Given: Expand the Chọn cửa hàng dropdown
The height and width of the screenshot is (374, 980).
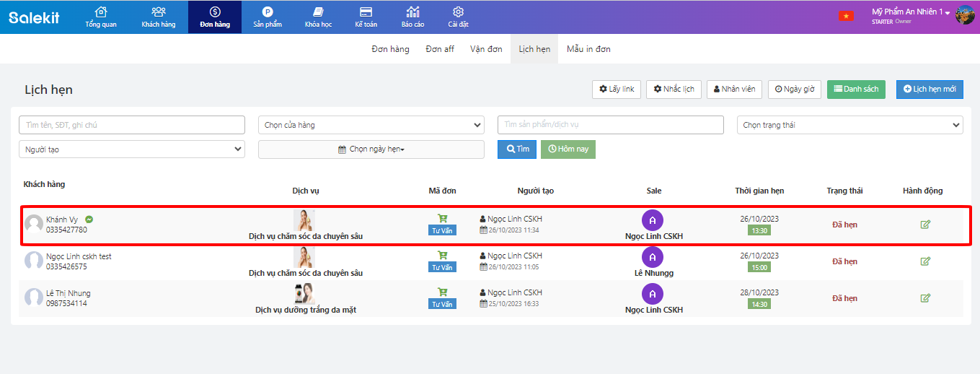Looking at the screenshot, I should 371,125.
